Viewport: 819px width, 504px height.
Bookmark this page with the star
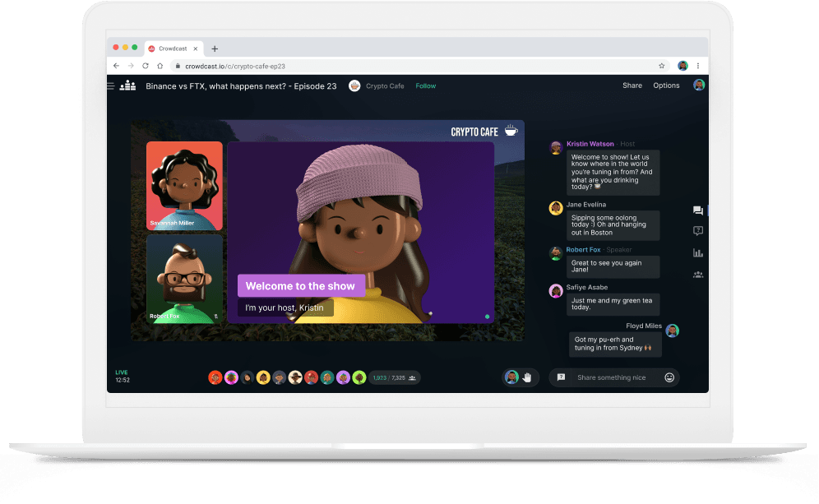tap(661, 66)
